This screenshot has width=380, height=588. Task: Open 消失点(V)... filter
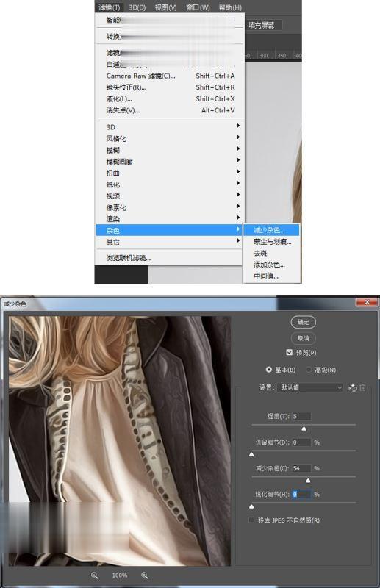tap(171, 111)
